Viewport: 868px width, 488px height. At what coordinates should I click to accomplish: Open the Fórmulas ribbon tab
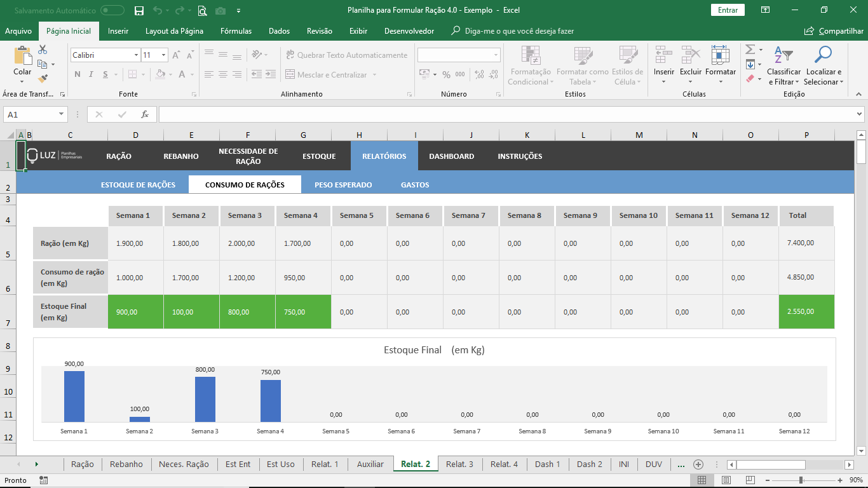(x=236, y=31)
